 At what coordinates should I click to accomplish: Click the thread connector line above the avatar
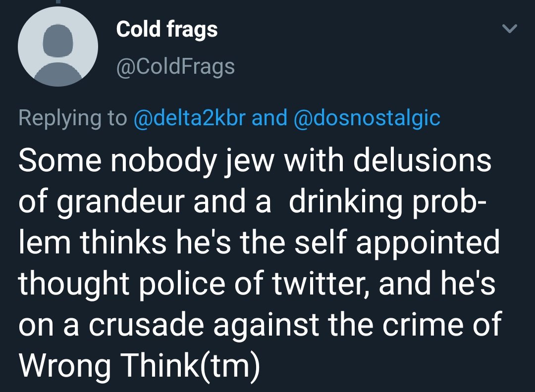coord(58,1)
